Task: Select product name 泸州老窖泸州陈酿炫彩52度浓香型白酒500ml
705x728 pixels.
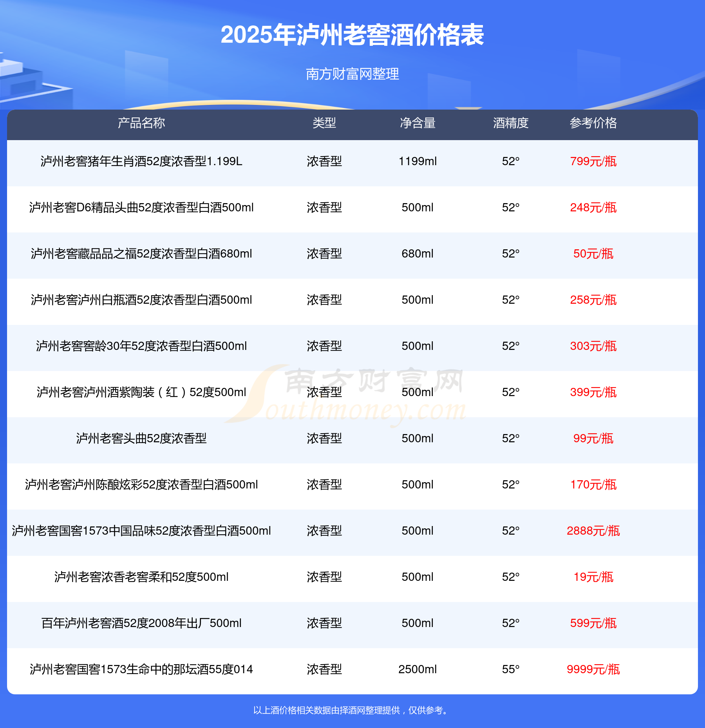Action: click(x=141, y=485)
